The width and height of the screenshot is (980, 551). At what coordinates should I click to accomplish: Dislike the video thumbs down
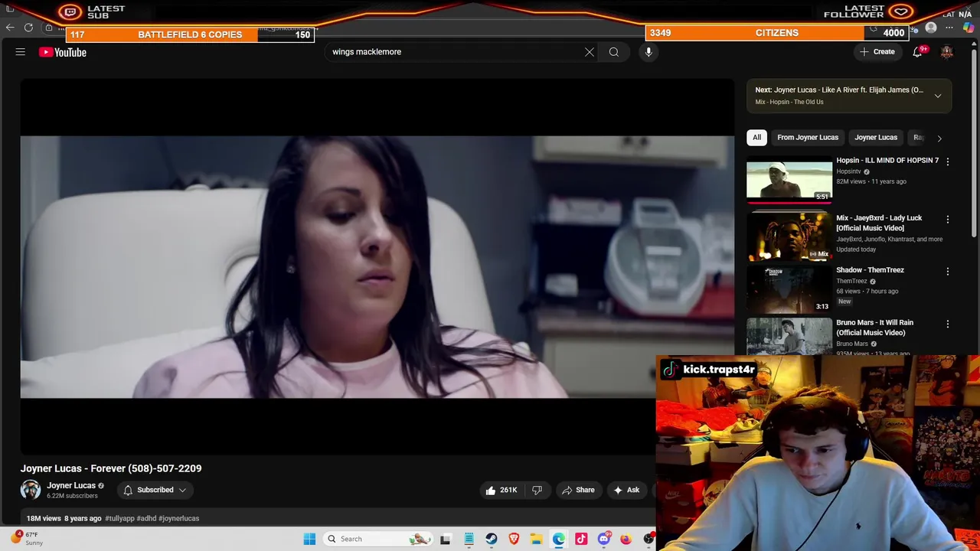click(537, 490)
